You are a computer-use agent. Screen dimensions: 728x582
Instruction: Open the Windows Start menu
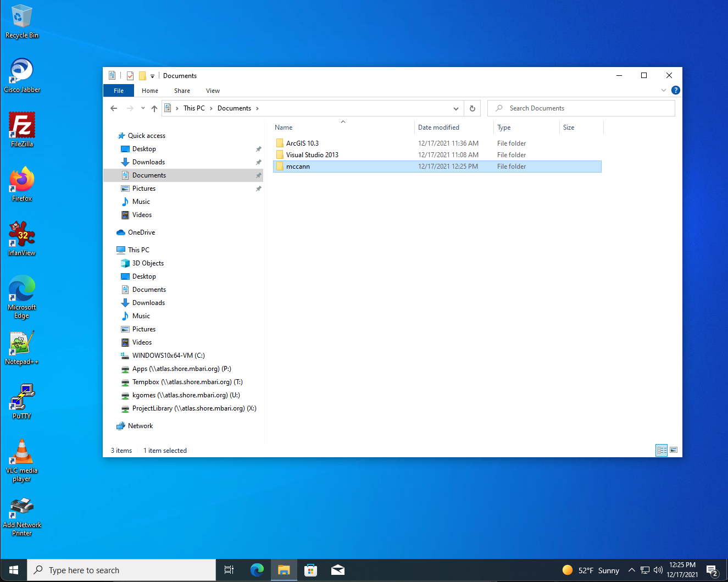[14, 570]
